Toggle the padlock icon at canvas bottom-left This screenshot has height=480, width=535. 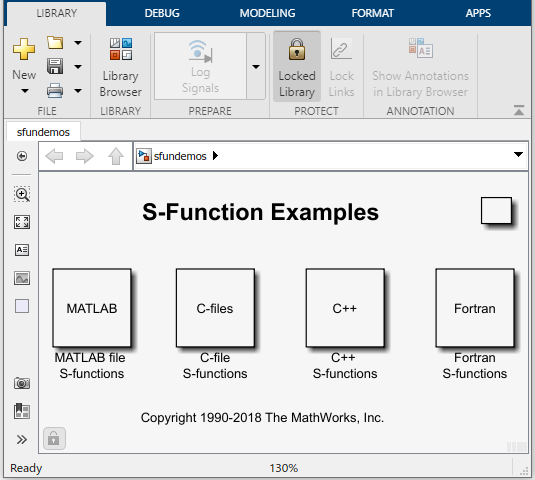coord(54,438)
